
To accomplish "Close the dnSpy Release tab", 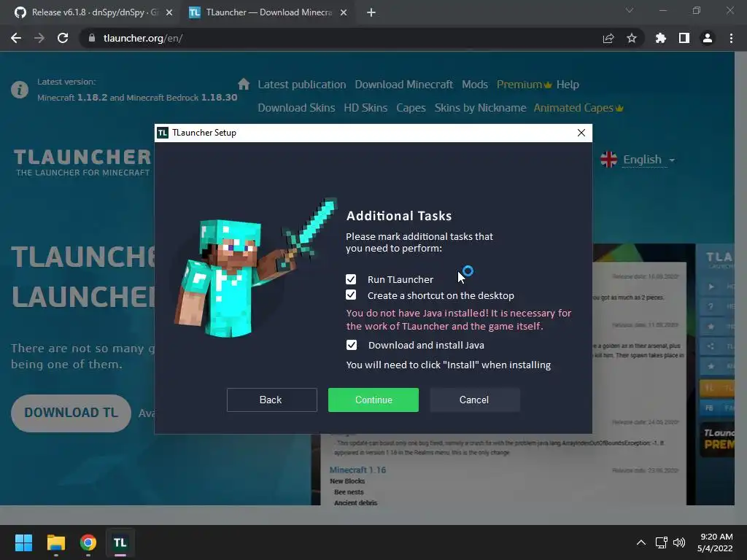I will tap(169, 13).
